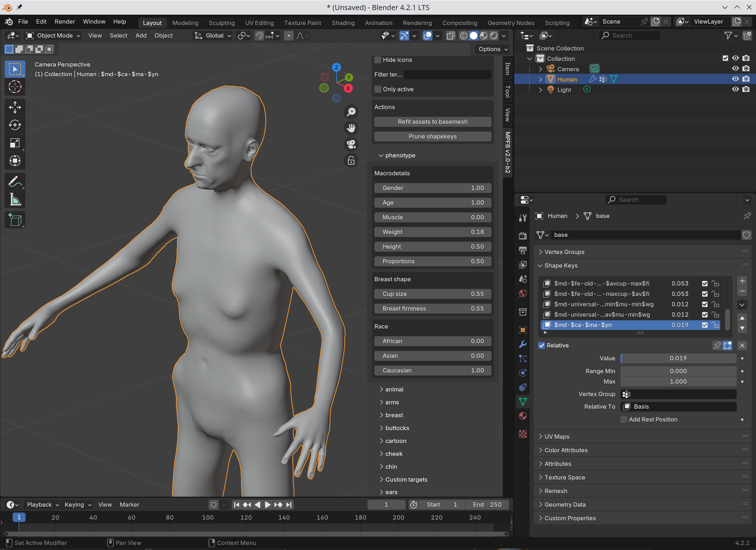The height and width of the screenshot is (550, 756).
Task: Open the Material properties tab
Action: point(523,416)
